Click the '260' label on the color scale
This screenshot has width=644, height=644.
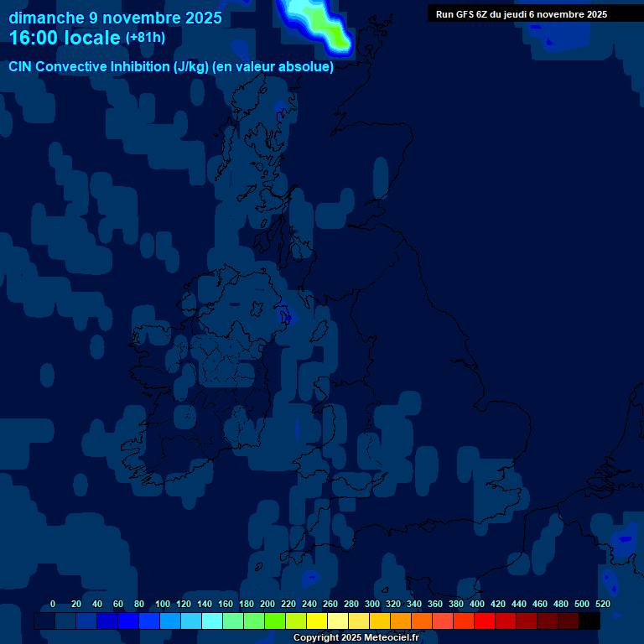pyautogui.click(x=330, y=604)
